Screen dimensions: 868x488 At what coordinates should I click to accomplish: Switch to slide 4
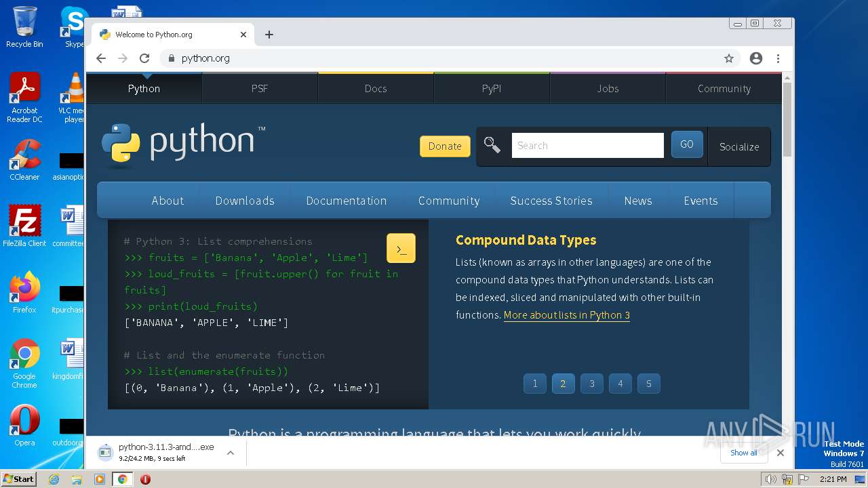620,384
